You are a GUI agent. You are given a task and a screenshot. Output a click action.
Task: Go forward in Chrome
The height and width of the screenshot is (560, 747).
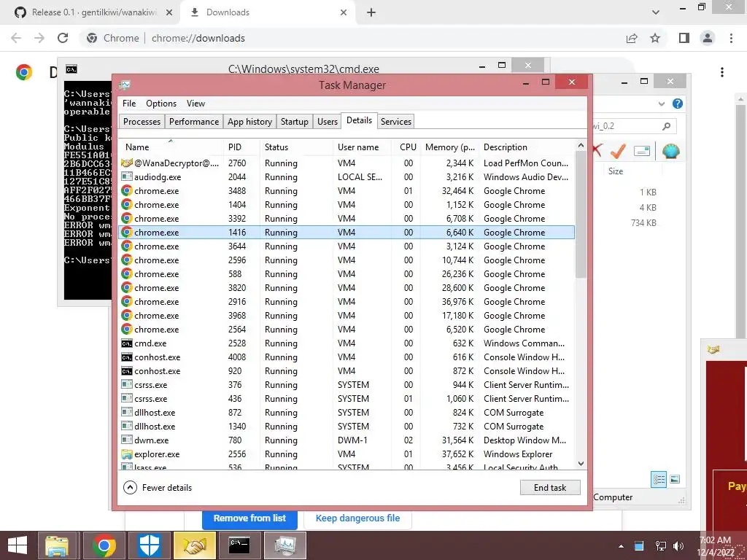pos(39,38)
